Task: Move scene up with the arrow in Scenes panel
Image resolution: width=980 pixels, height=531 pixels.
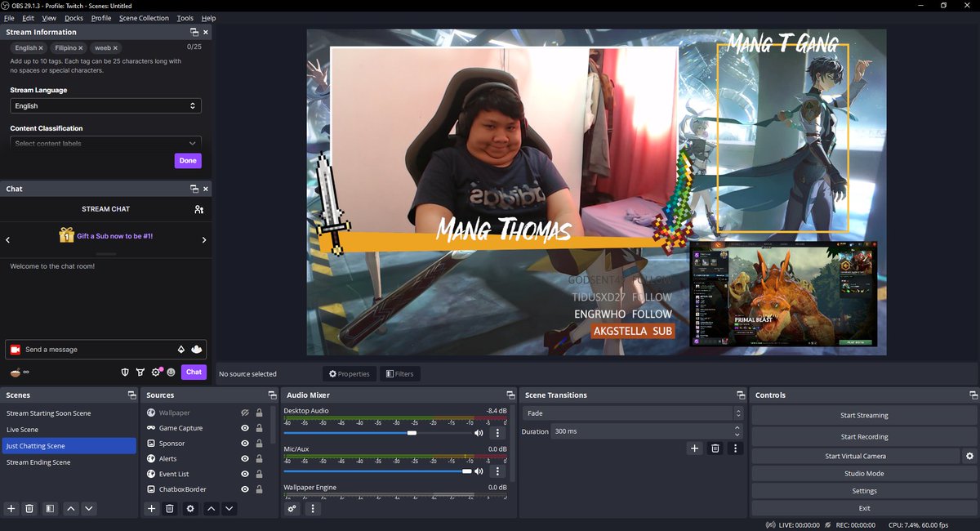Action: [x=71, y=508]
